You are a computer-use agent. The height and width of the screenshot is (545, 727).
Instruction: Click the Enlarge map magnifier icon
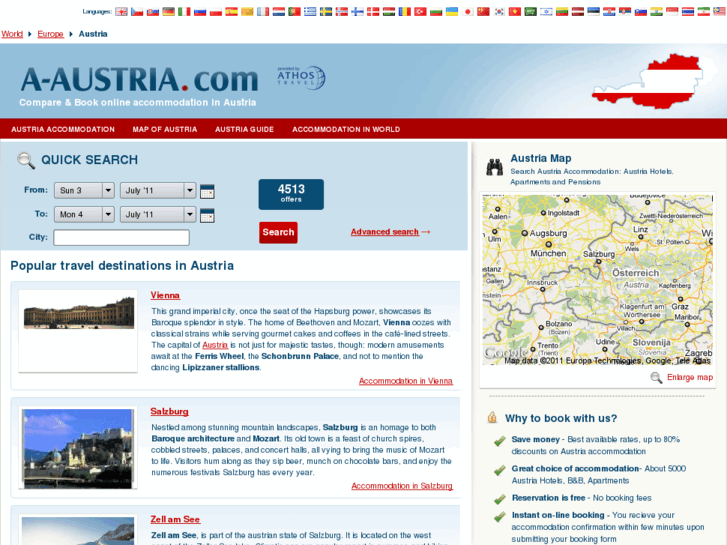coord(656,378)
